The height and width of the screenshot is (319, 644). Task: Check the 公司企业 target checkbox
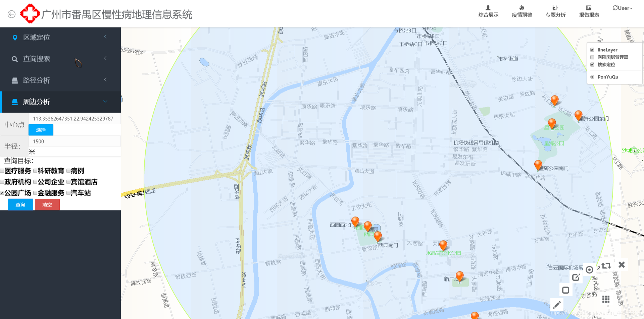coord(35,182)
